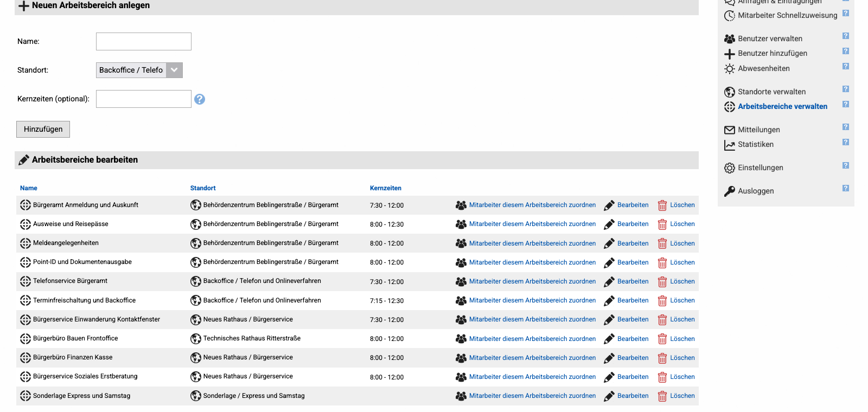The height and width of the screenshot is (412, 868).
Task: Click clock icon next to Mitarbeiter Schnellzuweisung
Action: [x=730, y=16]
